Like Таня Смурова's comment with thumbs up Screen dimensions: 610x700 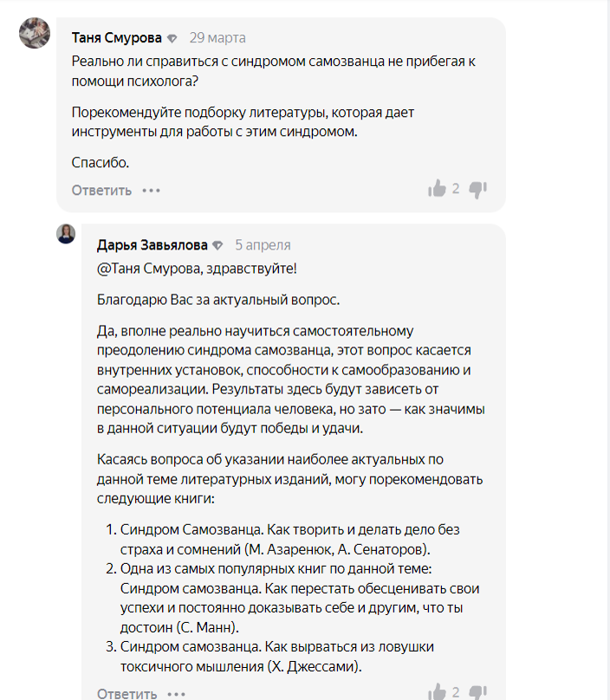(437, 189)
